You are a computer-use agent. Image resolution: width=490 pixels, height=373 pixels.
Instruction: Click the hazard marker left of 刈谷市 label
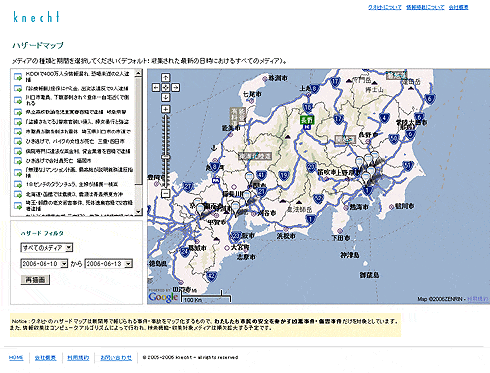[235, 207]
